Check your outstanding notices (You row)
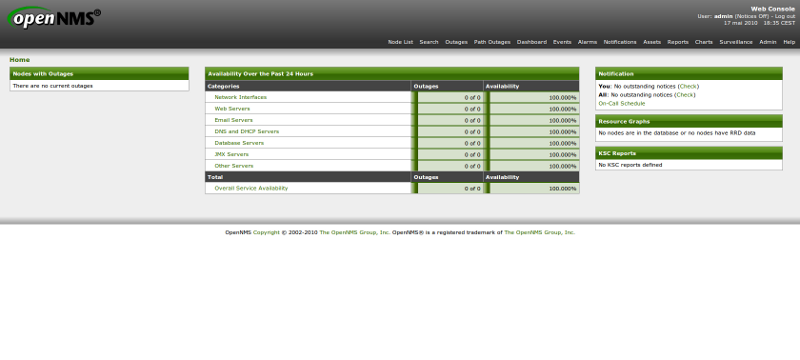The width and height of the screenshot is (800, 360). [688, 87]
